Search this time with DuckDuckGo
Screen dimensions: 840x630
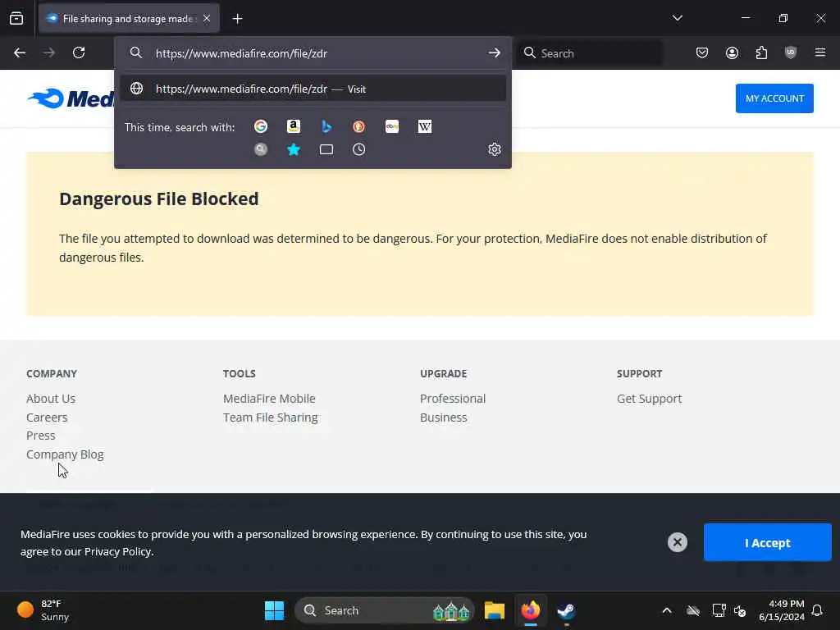coord(359,126)
